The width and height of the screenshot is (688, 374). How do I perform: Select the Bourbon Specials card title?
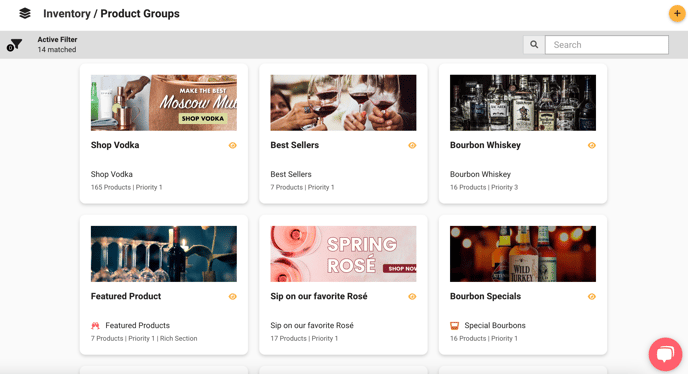click(485, 296)
